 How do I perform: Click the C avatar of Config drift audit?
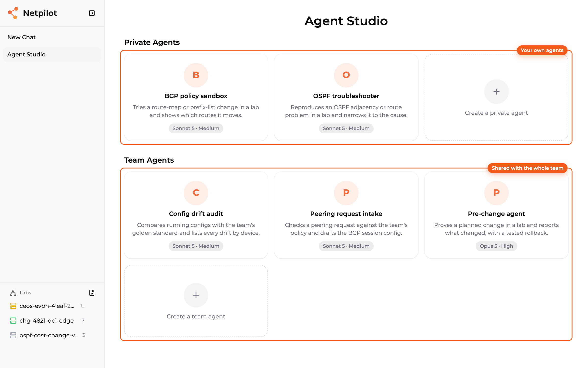click(x=196, y=193)
